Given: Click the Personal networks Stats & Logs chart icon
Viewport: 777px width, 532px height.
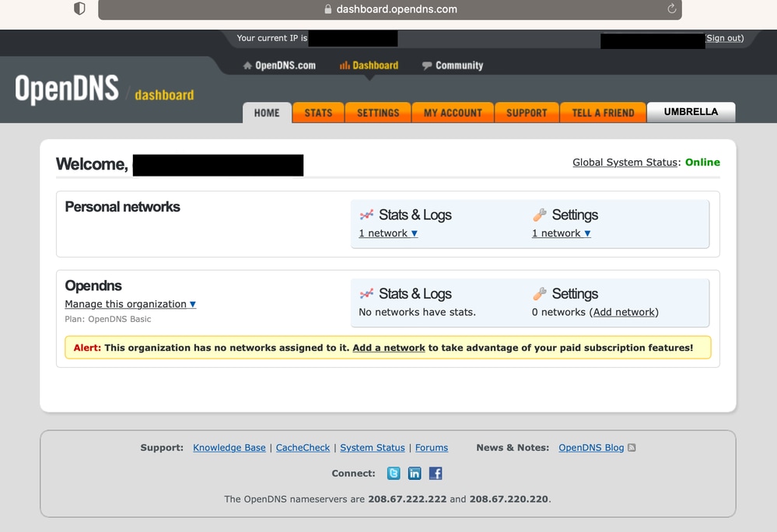Looking at the screenshot, I should pos(366,215).
